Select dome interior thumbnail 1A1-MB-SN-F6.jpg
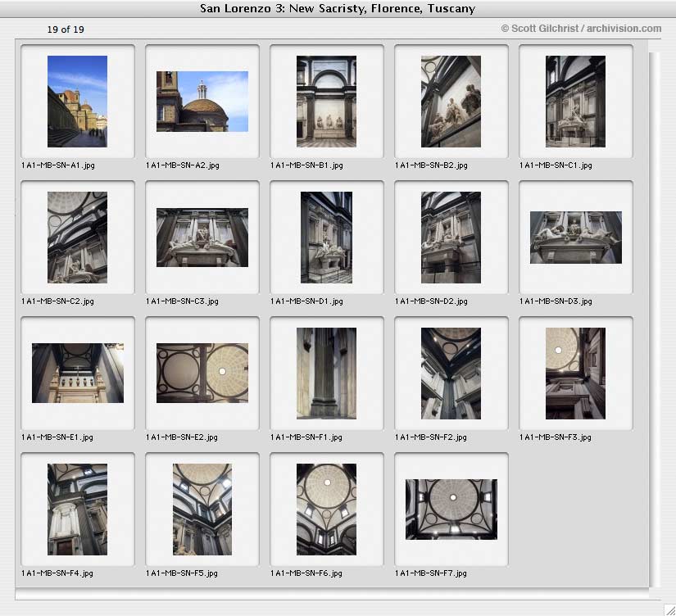 326,510
